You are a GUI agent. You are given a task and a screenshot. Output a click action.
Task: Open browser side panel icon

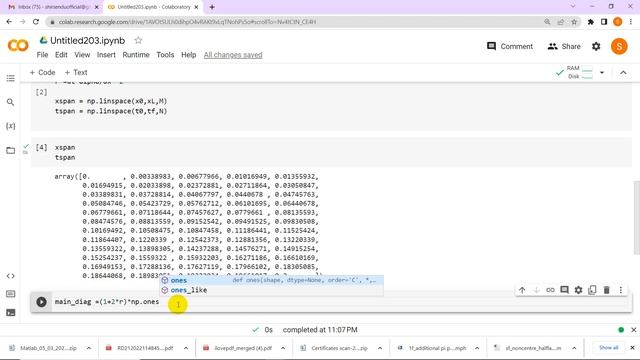604,22
